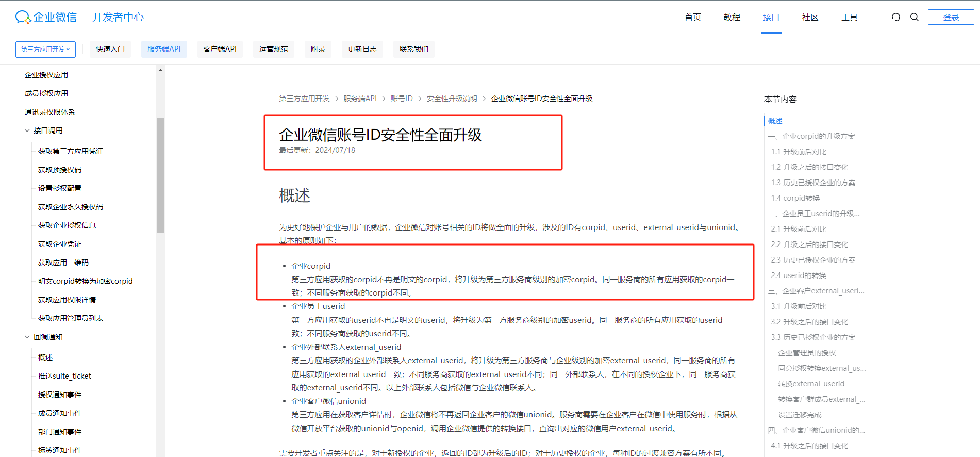Open 获取企业凭证 in sidebar

[60, 244]
